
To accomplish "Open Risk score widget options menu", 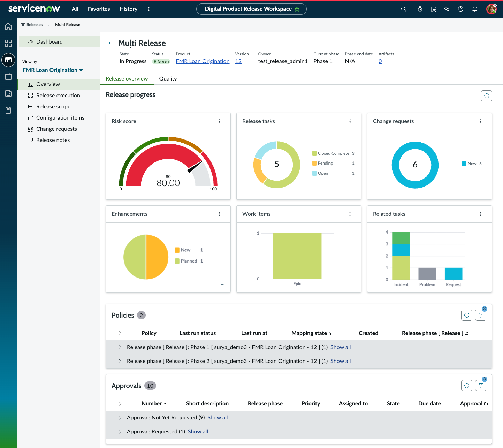I will click(x=219, y=121).
